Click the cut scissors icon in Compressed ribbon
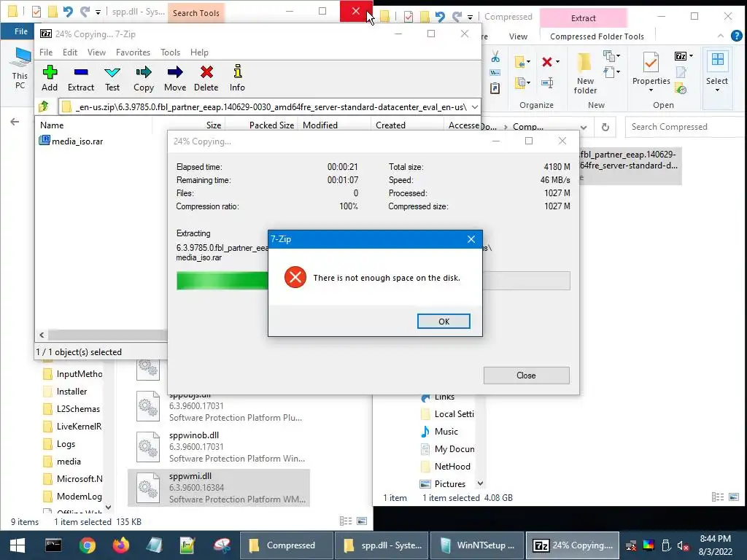This screenshot has width=747, height=560. pyautogui.click(x=495, y=57)
